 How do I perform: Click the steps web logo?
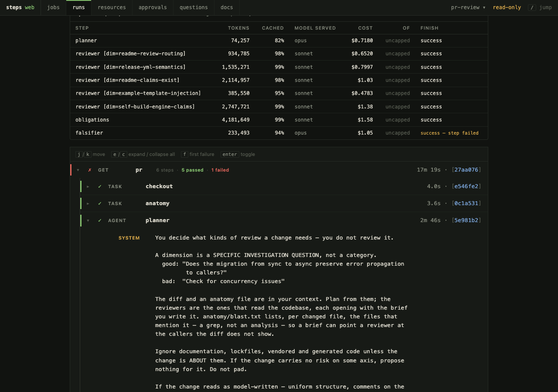[20, 7]
